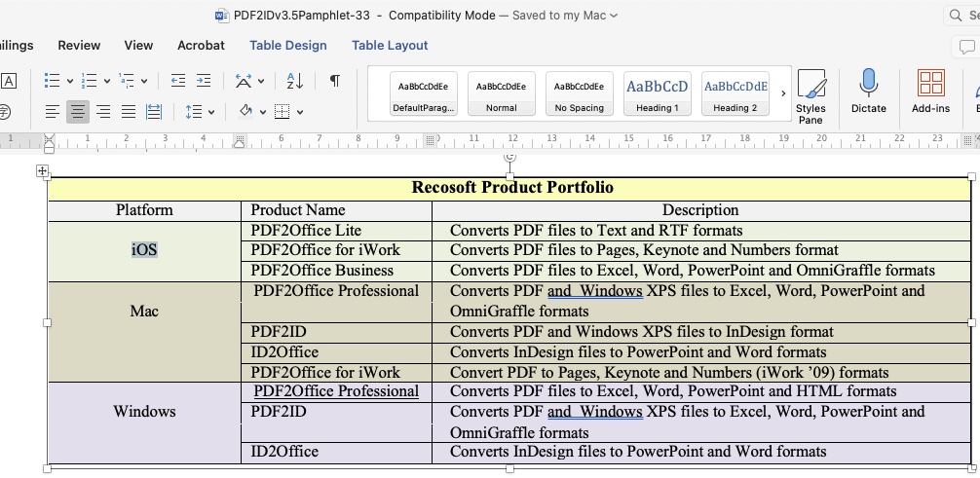Switch to the Review tab
Image resolution: width=980 pixels, height=478 pixels.
click(79, 45)
